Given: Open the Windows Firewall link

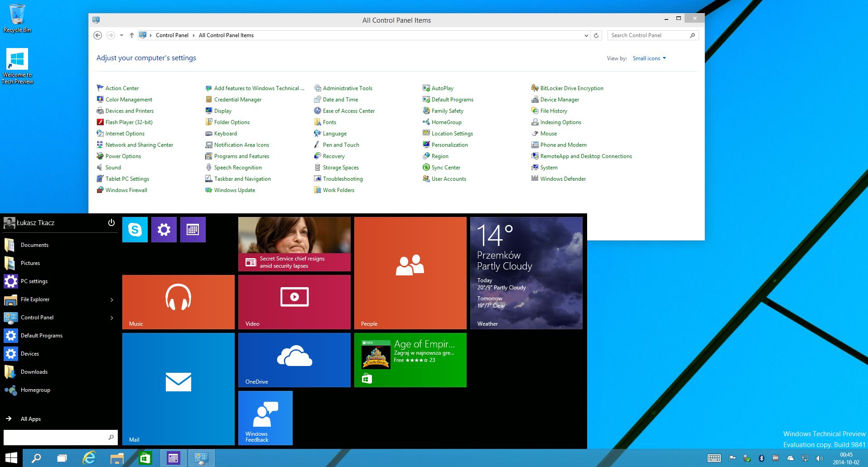Looking at the screenshot, I should click(126, 190).
